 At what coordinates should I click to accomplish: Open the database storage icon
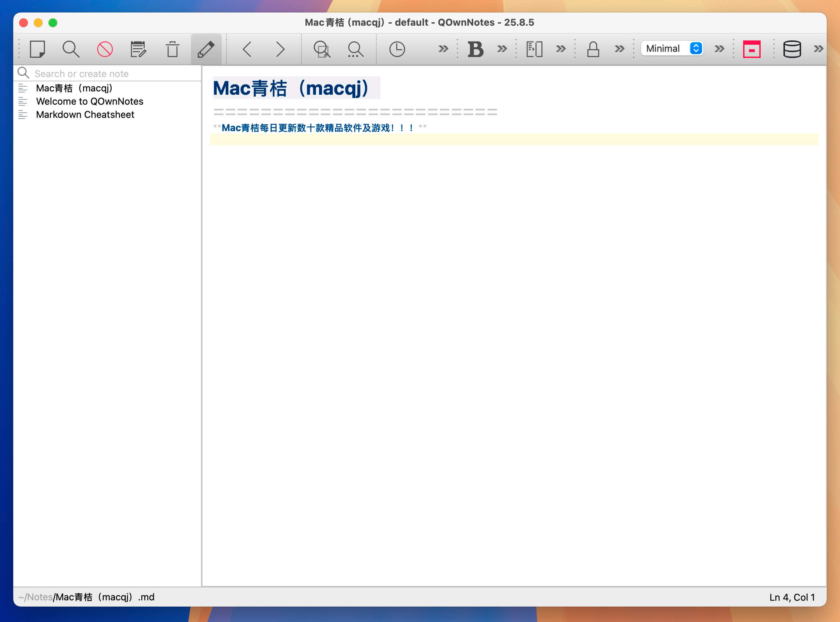click(792, 49)
